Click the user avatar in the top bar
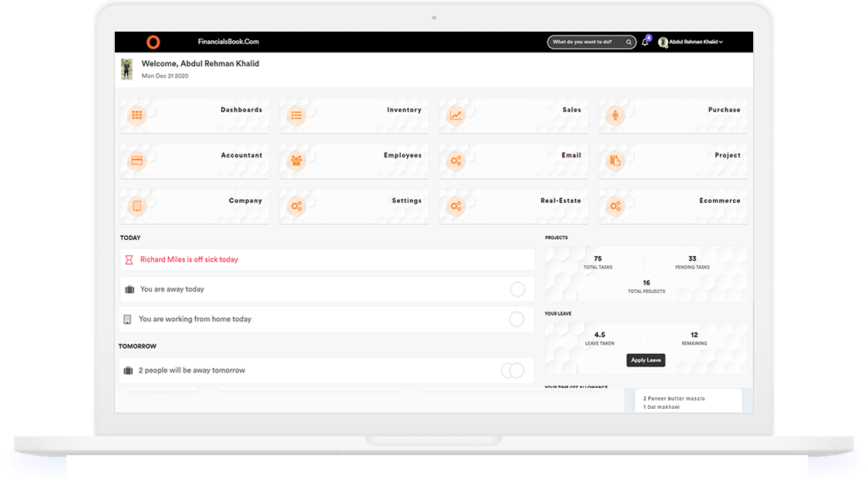 pos(663,42)
